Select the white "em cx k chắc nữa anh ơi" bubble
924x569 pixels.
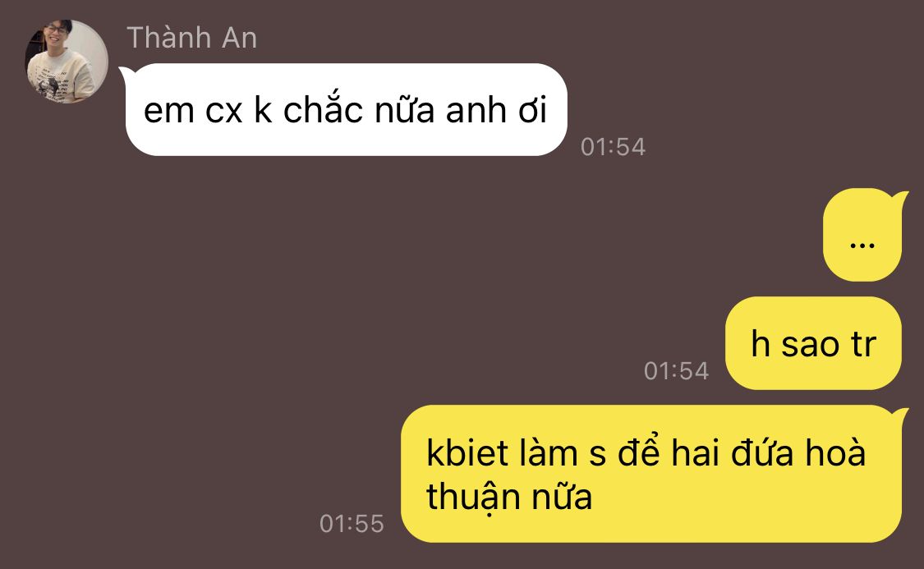click(x=346, y=109)
